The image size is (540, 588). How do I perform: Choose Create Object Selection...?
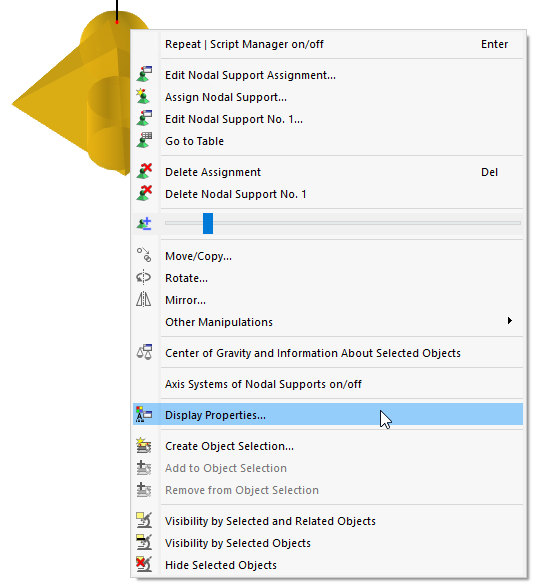pyautogui.click(x=328, y=446)
